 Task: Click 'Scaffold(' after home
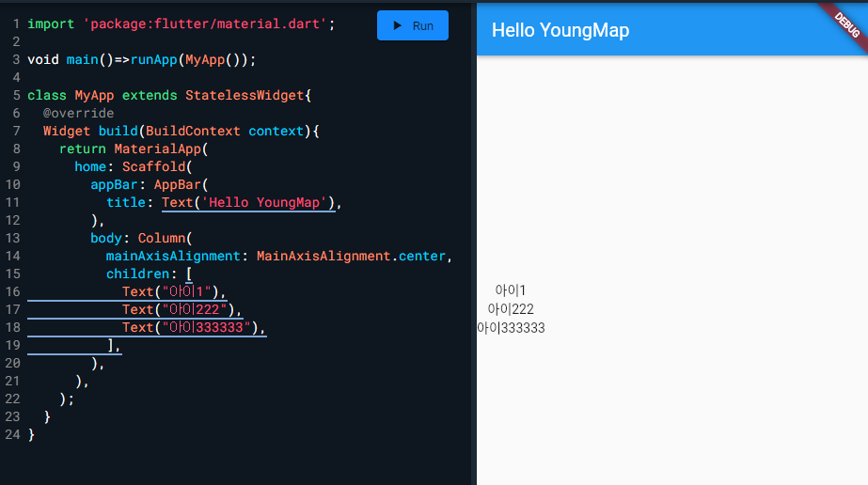[x=157, y=166]
